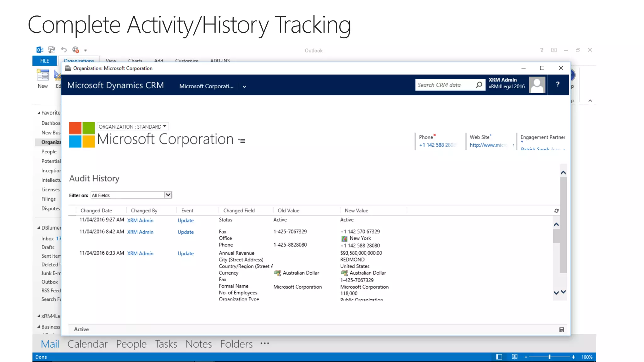This screenshot has width=644, height=362.
Task: Expand the Organization : Standard form selector
Action: pos(164,126)
